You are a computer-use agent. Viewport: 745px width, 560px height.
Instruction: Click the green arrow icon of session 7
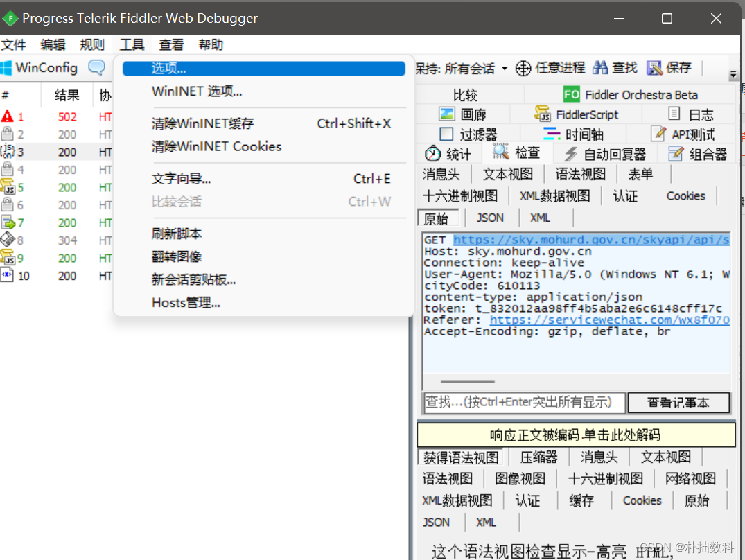[8, 222]
